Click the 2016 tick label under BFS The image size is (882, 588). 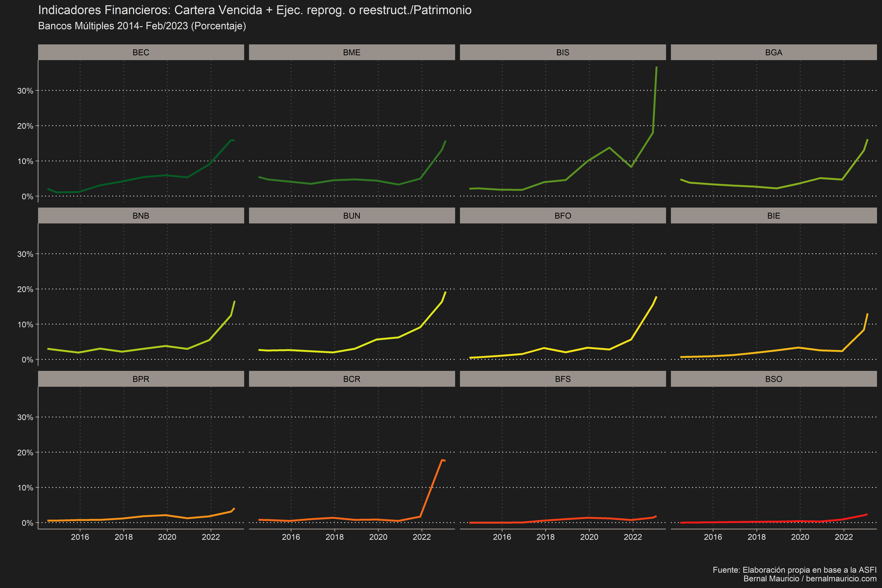pos(502,537)
